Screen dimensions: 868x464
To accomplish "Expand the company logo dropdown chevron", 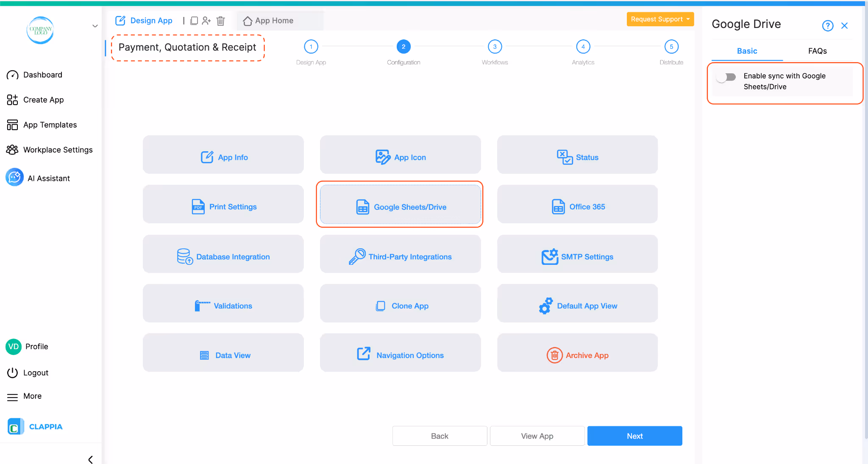I will 95,26.
